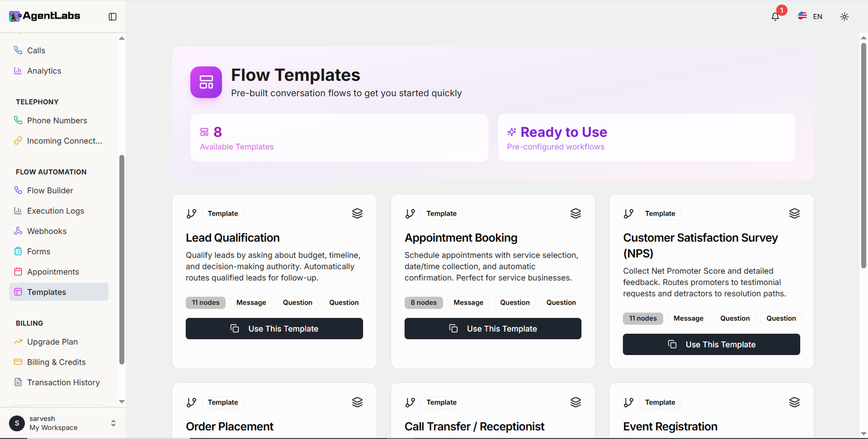Click the 8 nodes badge on Appointment Booking
This screenshot has width=868, height=439.
pos(424,302)
